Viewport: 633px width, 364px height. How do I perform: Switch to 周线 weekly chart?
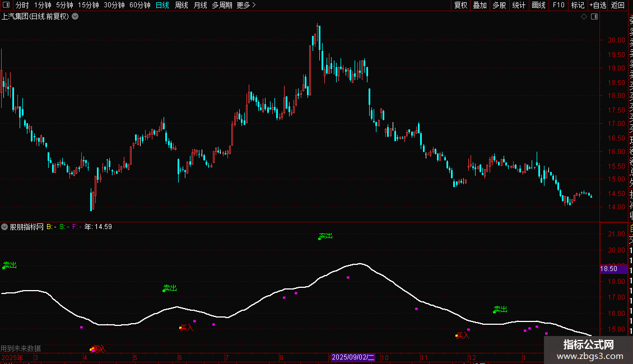click(x=181, y=5)
